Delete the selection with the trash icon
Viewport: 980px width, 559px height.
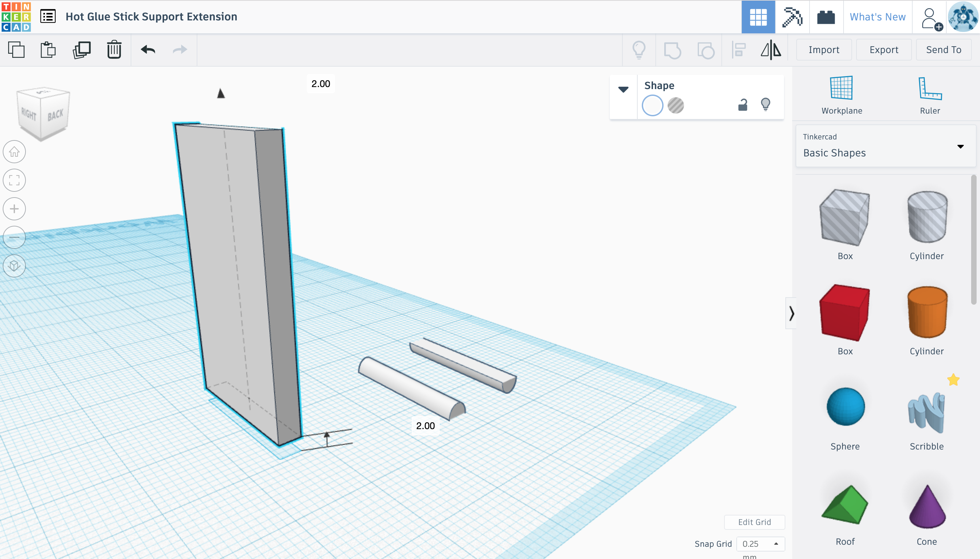pyautogui.click(x=114, y=50)
